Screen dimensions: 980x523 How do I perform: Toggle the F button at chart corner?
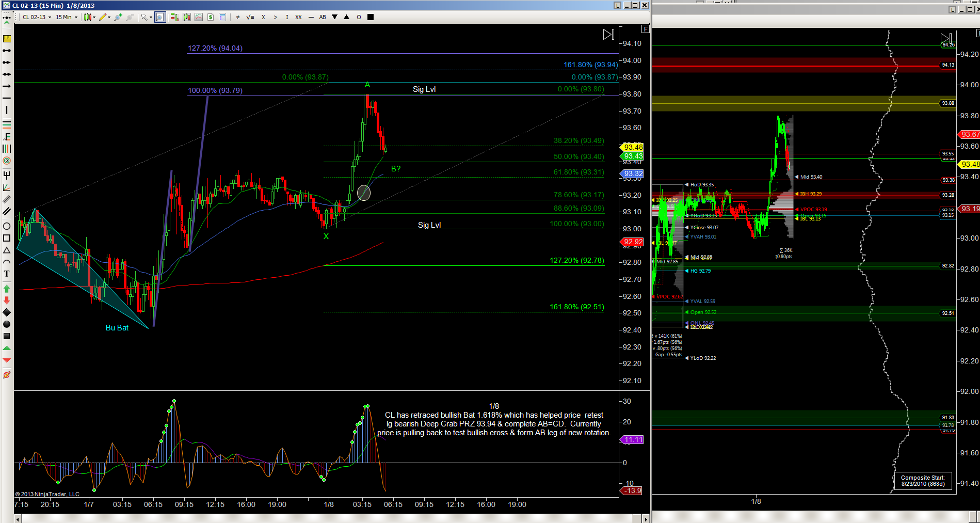[x=645, y=29]
